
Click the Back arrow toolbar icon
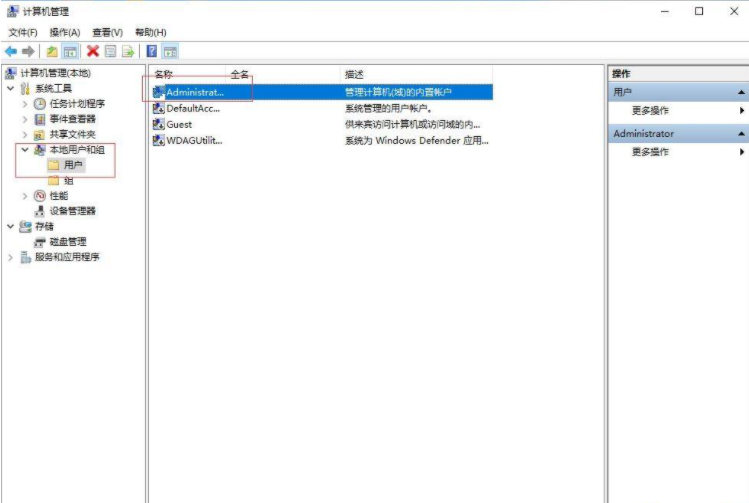11,51
